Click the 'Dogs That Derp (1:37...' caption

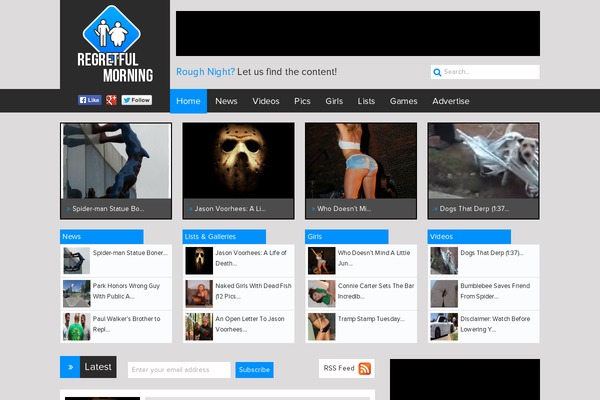[474, 209]
